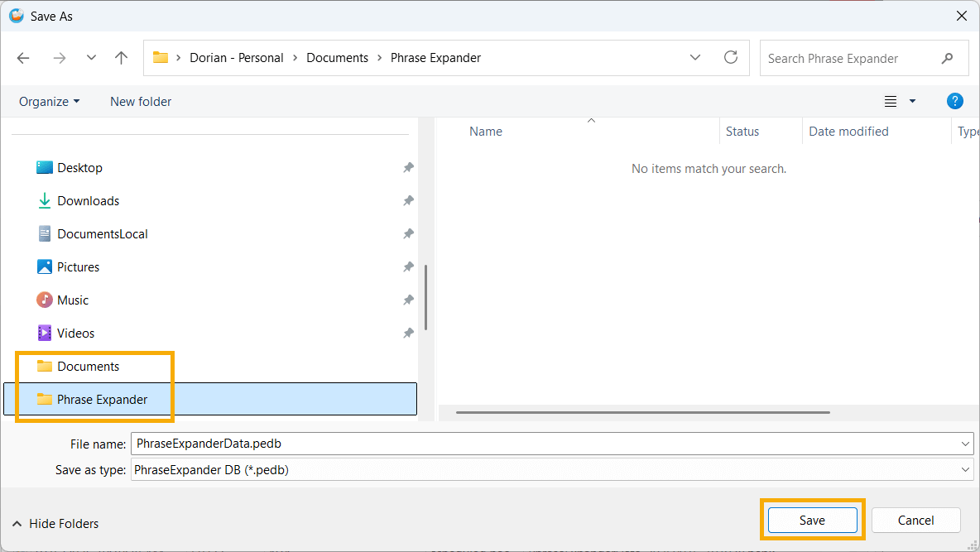
Task: Navigate to Documents in breadcrumb path
Action: click(337, 57)
